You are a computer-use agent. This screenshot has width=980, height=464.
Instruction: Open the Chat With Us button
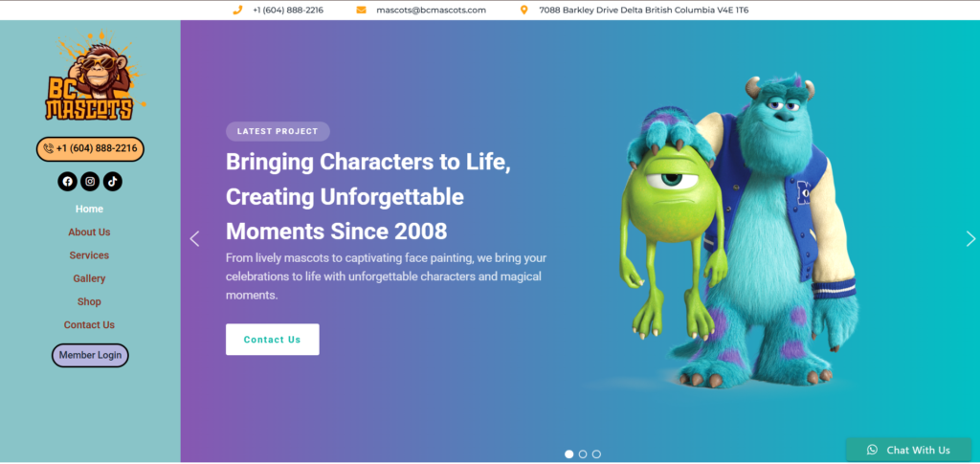[909, 450]
